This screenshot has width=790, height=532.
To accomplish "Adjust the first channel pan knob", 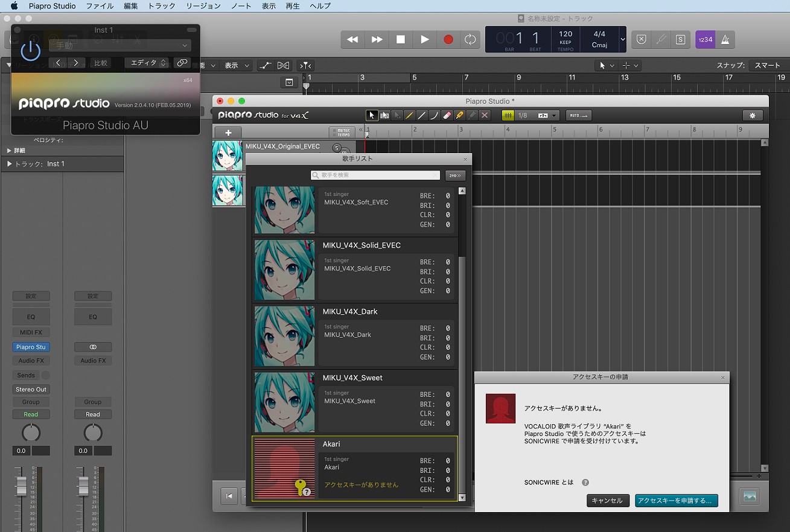I will 31,432.
